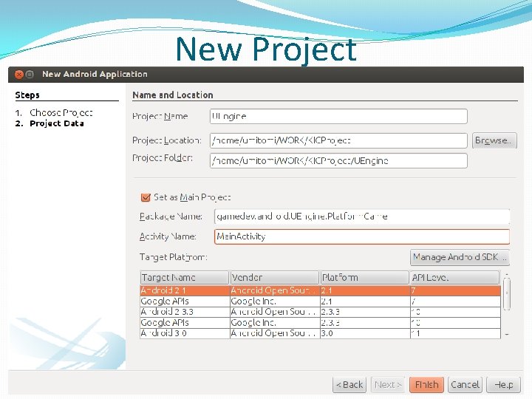Image resolution: width=532 pixels, height=399 pixels.
Task: Click the Choose Project step
Action: click(61, 112)
